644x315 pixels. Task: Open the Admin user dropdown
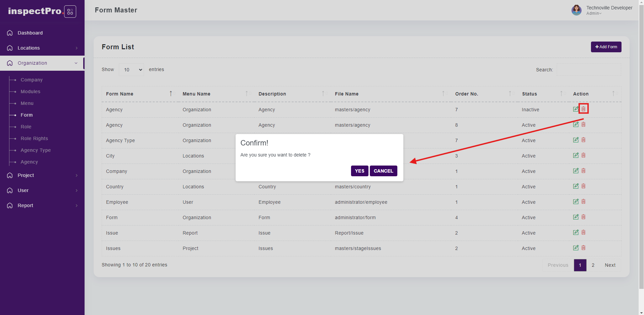click(x=594, y=13)
